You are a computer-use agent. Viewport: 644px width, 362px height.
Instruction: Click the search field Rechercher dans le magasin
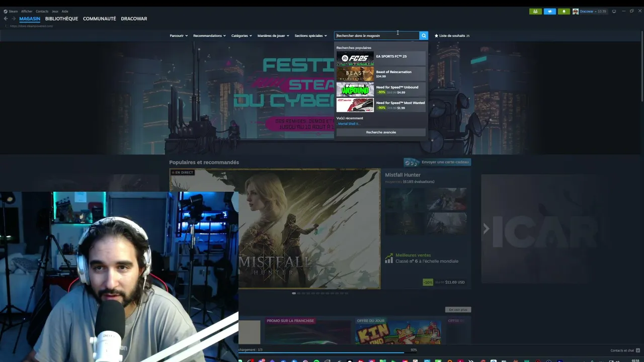[x=377, y=36]
